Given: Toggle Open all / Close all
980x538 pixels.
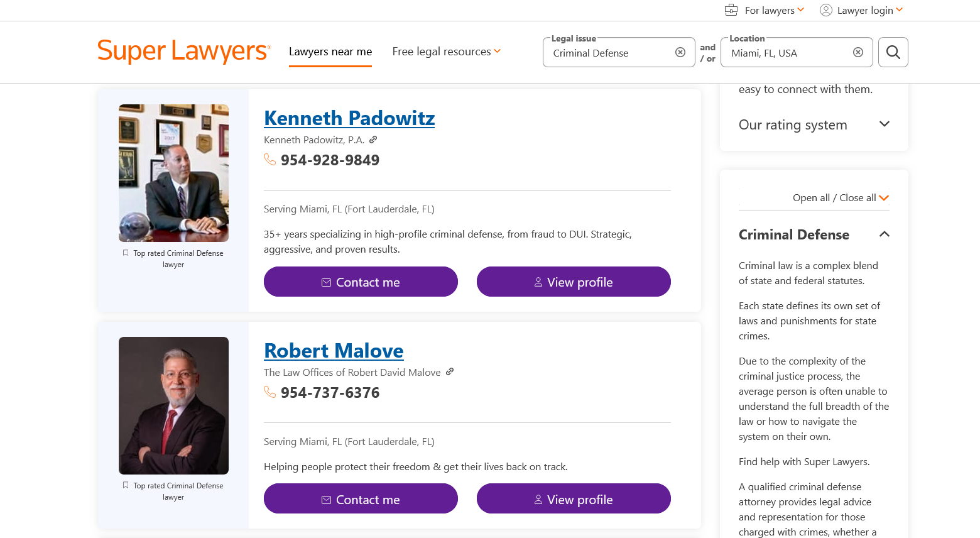Looking at the screenshot, I should tap(841, 198).
